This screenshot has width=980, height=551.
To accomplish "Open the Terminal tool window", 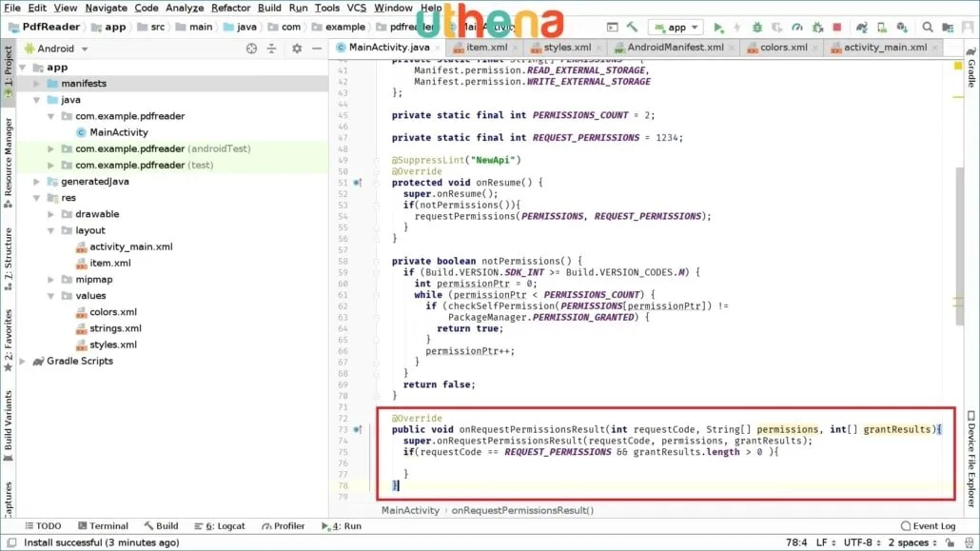I will pos(103,526).
